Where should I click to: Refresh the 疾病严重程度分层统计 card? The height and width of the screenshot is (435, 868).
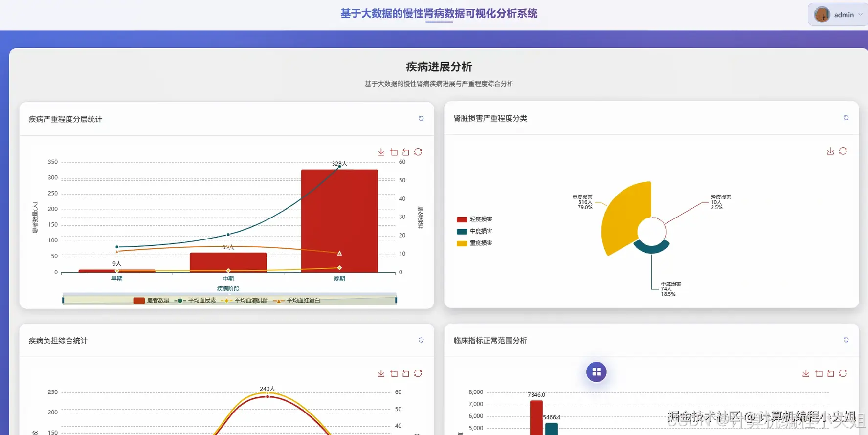[421, 119]
